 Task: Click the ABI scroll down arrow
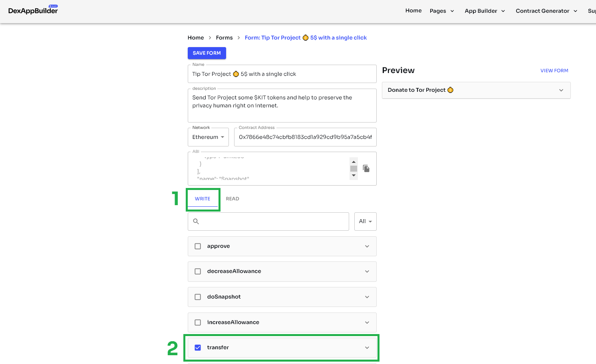(x=354, y=176)
